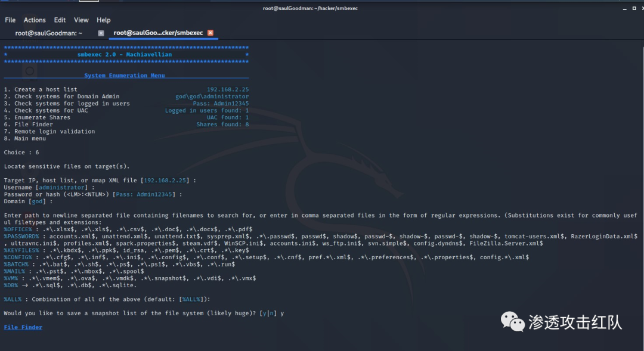Image resolution: width=644 pixels, height=351 pixels.
Task: Close the smbexec tab using red X
Action: [x=210, y=33]
